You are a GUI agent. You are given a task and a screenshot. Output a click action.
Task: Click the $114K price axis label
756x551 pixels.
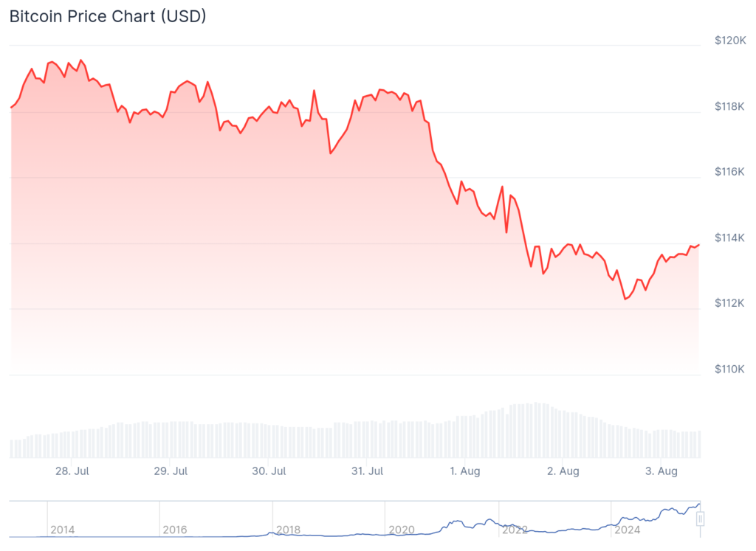[x=729, y=238]
